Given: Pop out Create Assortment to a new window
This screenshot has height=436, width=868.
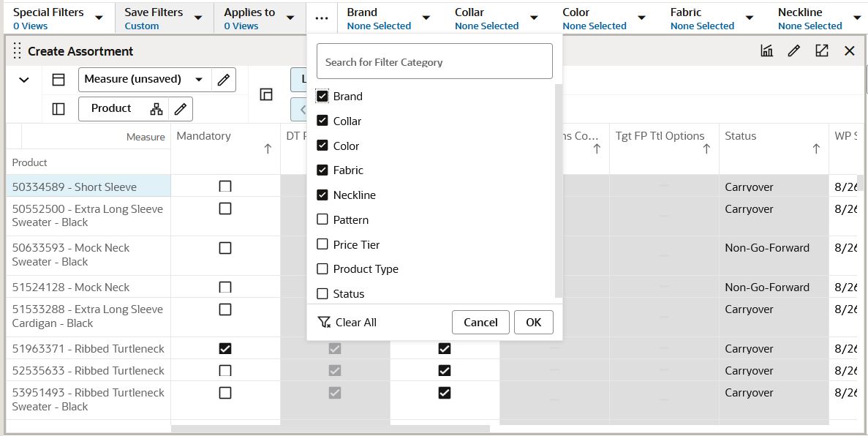Looking at the screenshot, I should click(x=821, y=50).
